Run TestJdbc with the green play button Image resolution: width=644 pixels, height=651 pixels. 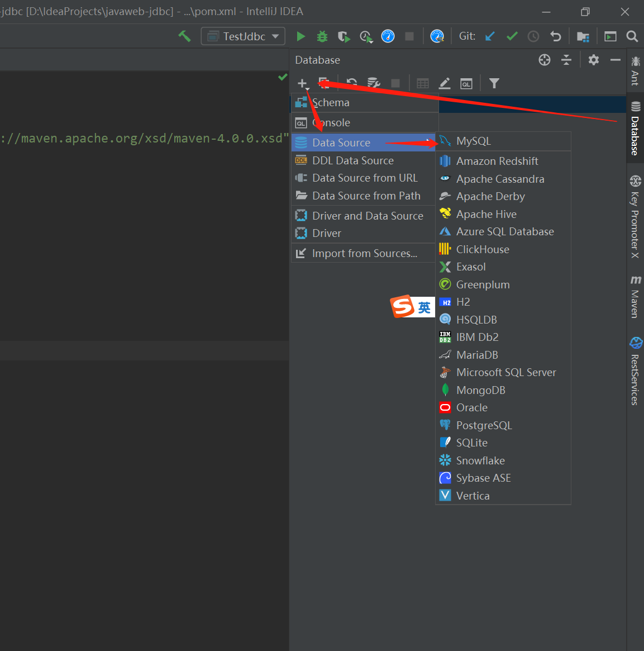click(x=301, y=36)
